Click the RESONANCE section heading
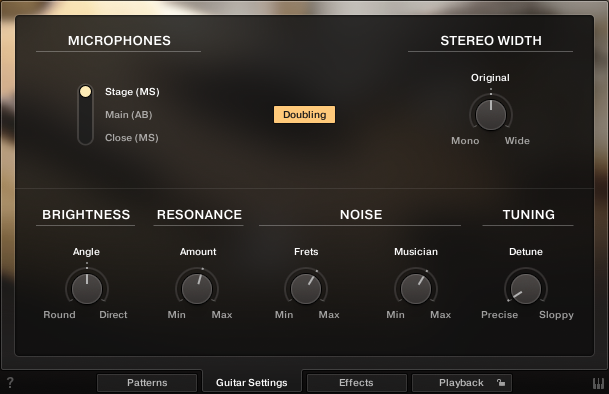The width and height of the screenshot is (609, 394). 199,215
